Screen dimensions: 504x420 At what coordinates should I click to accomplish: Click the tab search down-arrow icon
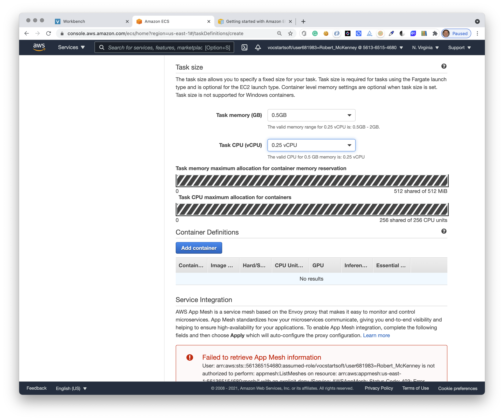point(477,22)
